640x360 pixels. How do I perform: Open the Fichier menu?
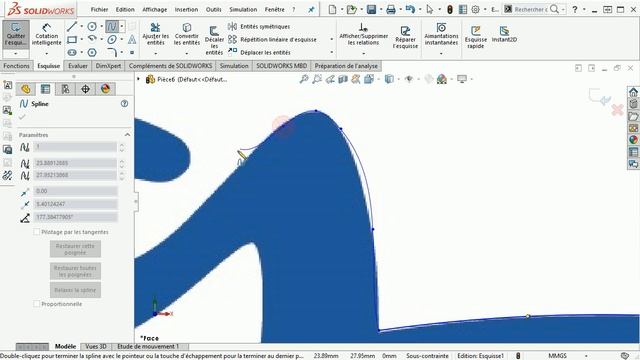99,9
